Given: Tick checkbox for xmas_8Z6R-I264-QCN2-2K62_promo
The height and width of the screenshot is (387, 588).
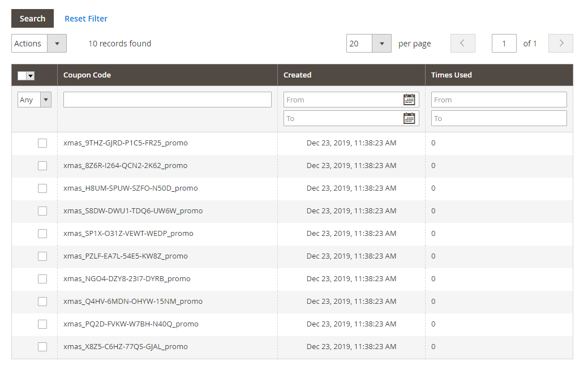Looking at the screenshot, I should (x=42, y=166).
